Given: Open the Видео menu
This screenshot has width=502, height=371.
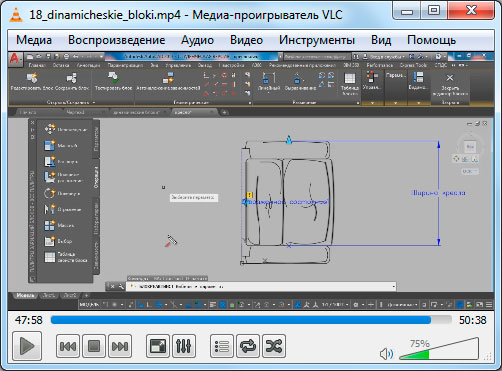Looking at the screenshot, I should 246,40.
